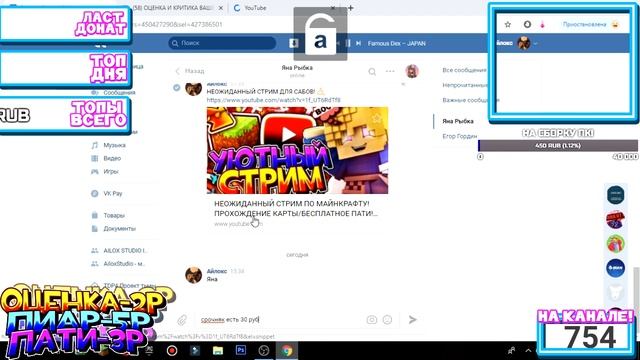640x360 pixels.
Task: Send the message with the arrow icon
Action: (x=413, y=320)
